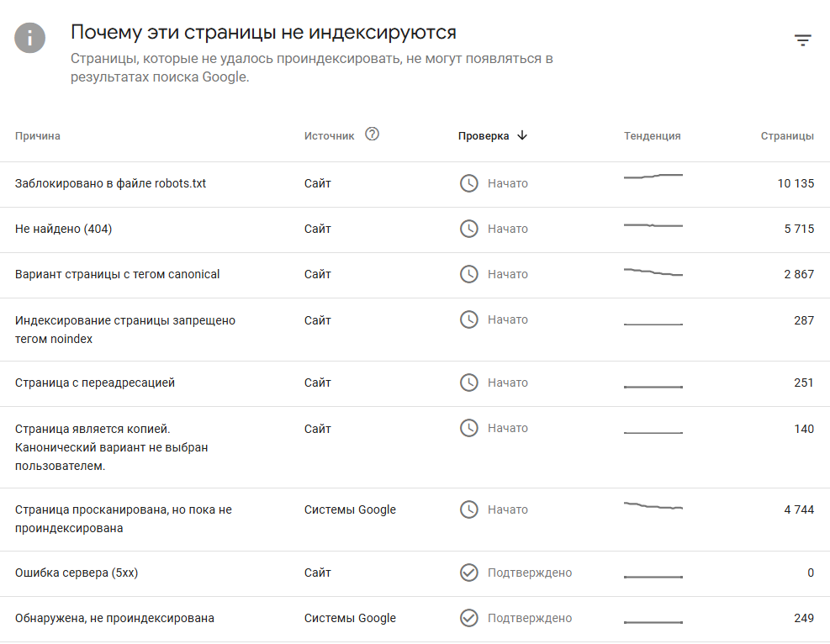Click clock icon in Страница с переадресацией row
The height and width of the screenshot is (644, 830).
468,383
